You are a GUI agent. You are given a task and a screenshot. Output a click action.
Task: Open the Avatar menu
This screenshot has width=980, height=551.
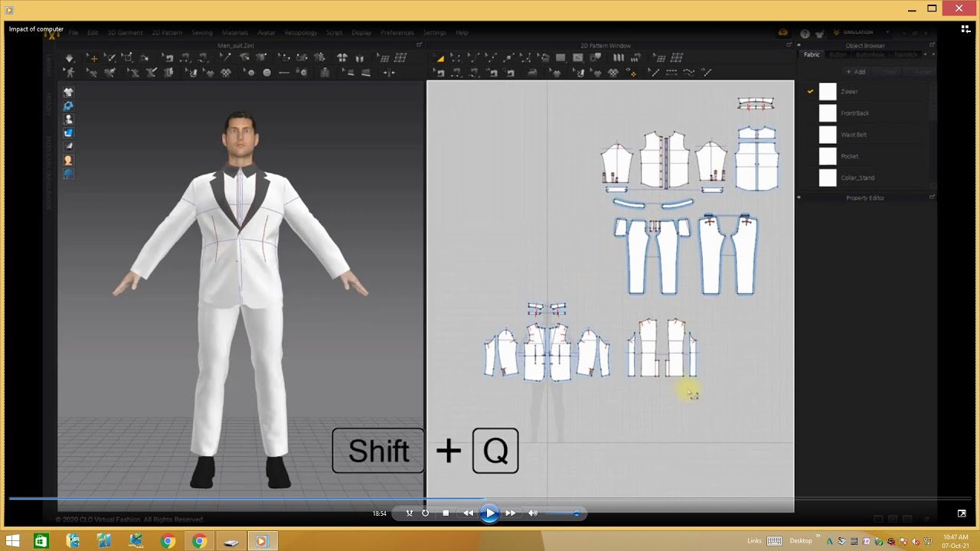pyautogui.click(x=266, y=33)
